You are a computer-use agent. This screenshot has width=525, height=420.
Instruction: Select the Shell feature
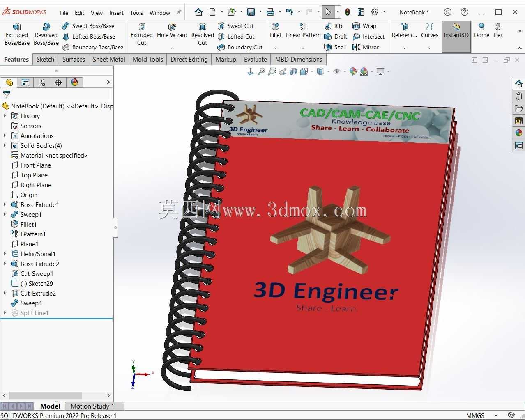(335, 47)
